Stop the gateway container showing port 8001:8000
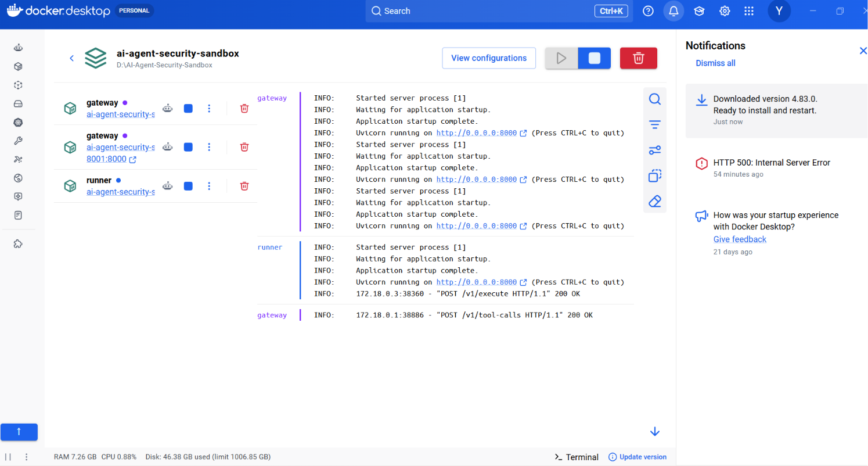The height and width of the screenshot is (466, 868). pyautogui.click(x=188, y=147)
